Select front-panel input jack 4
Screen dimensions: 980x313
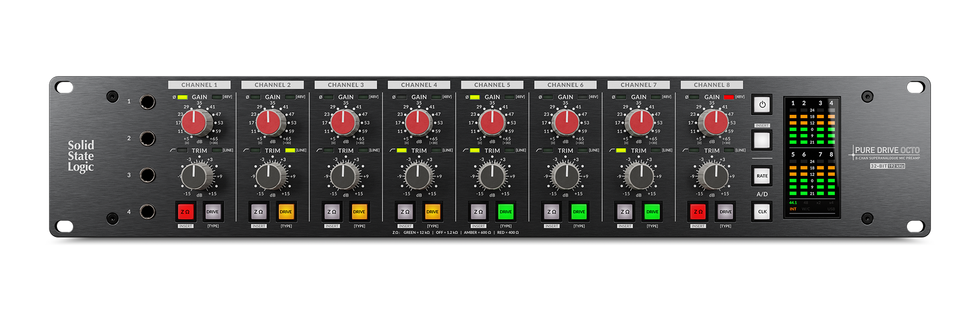(x=147, y=211)
